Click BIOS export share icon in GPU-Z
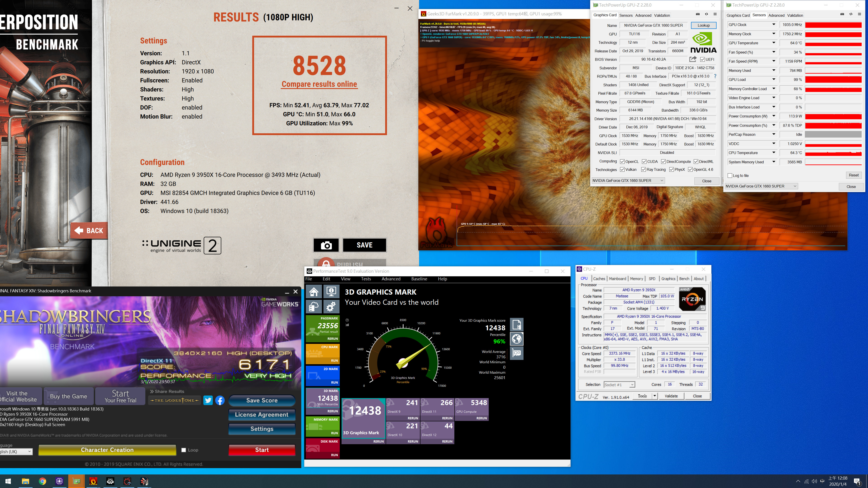This screenshot has width=868, height=488. pos(693,59)
